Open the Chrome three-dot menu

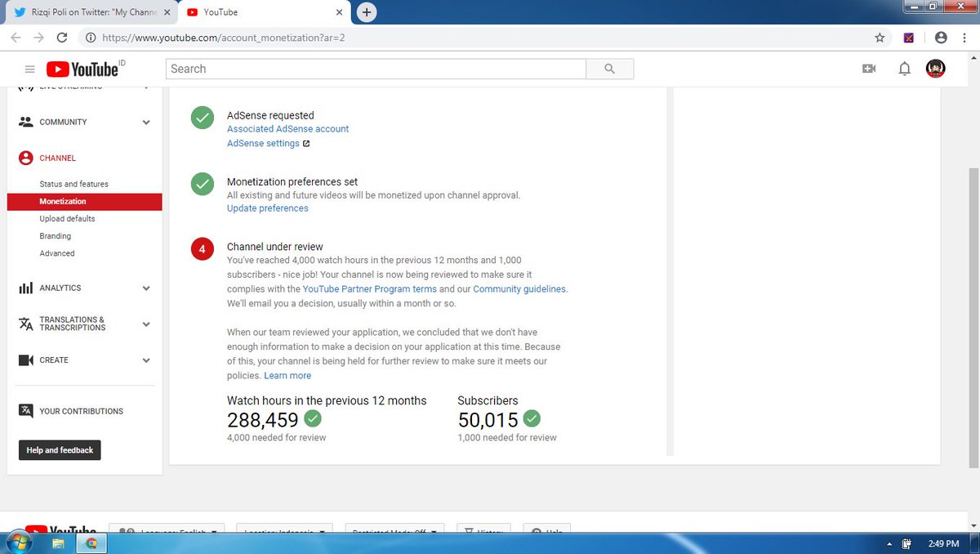964,38
